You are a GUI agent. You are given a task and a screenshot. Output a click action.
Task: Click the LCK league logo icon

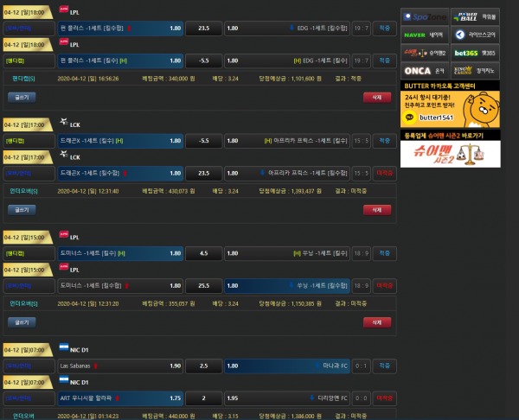(x=64, y=123)
